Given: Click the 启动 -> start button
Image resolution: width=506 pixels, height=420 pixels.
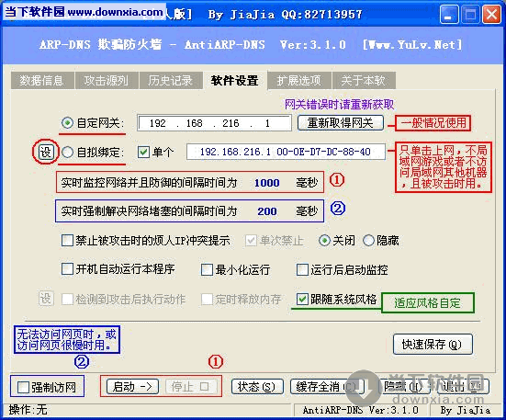Looking at the screenshot, I should (x=132, y=386).
